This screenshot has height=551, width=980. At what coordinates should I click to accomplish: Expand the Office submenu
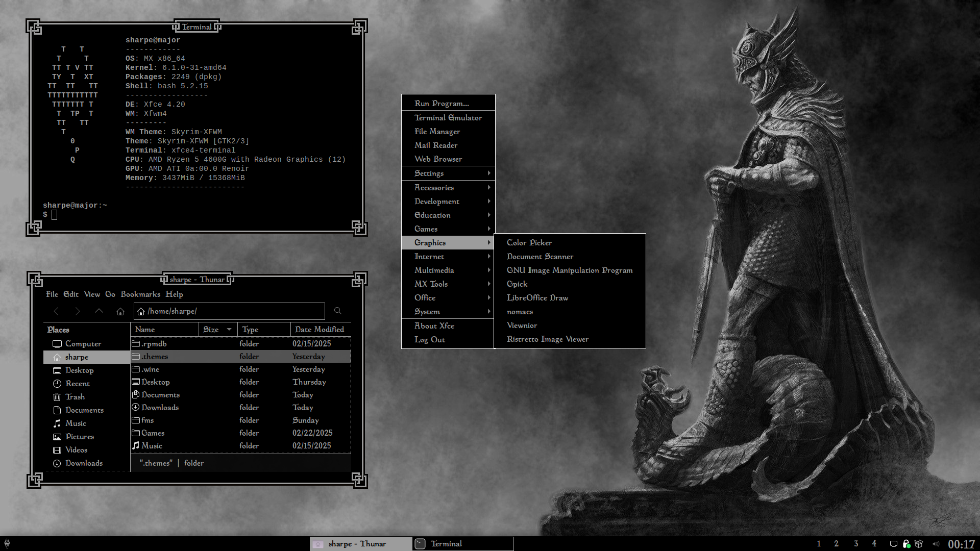425,297
